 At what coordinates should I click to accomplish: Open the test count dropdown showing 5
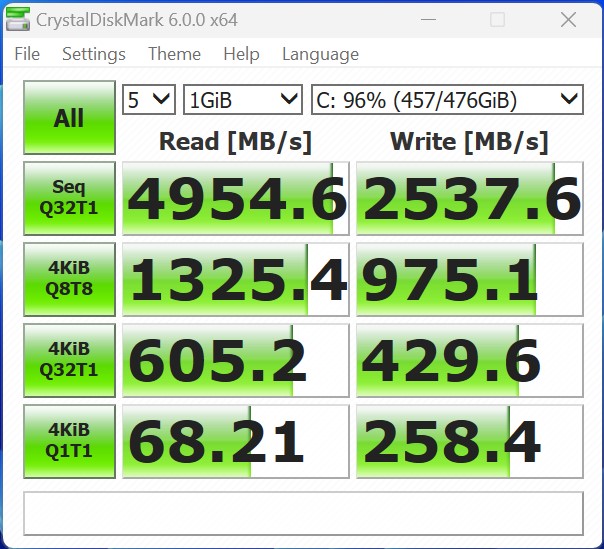tap(148, 98)
